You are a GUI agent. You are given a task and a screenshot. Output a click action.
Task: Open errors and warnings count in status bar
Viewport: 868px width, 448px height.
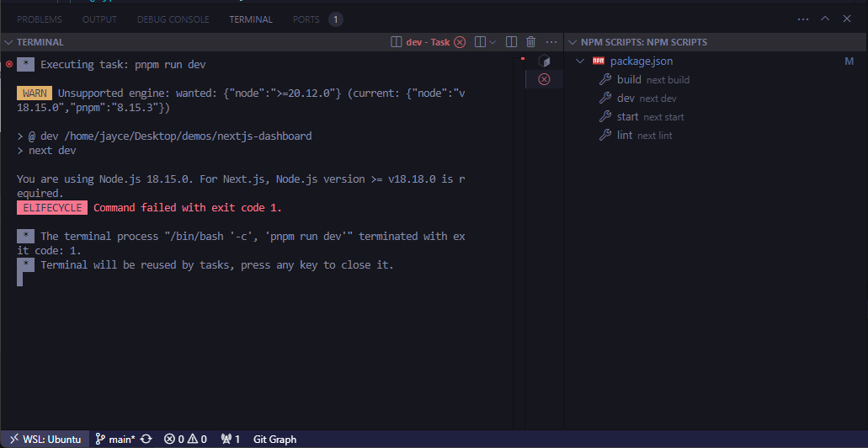tap(185, 439)
